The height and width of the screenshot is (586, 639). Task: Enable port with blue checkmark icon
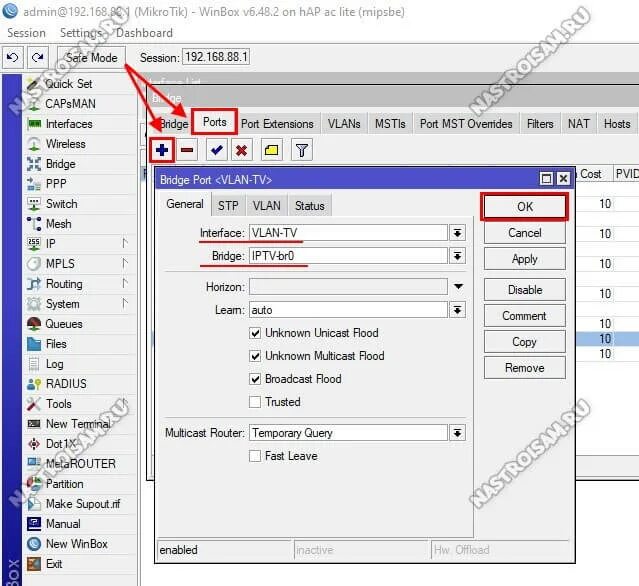[217, 150]
